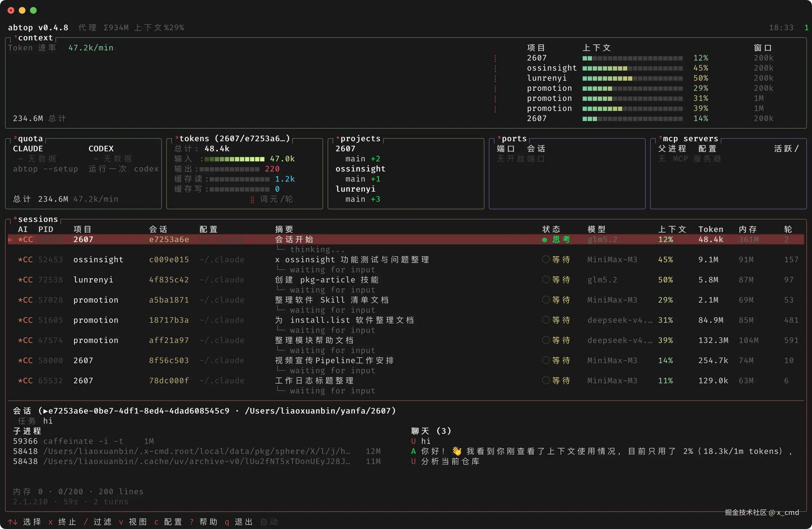Click the thinking status icon for session e7253a6e
The image size is (812, 529).
pyautogui.click(x=545, y=240)
